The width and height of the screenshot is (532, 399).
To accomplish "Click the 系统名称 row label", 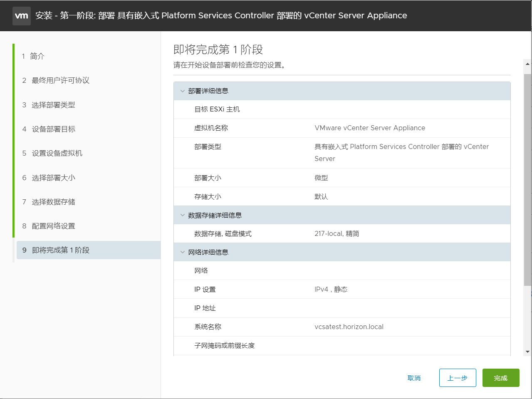I will point(208,327).
